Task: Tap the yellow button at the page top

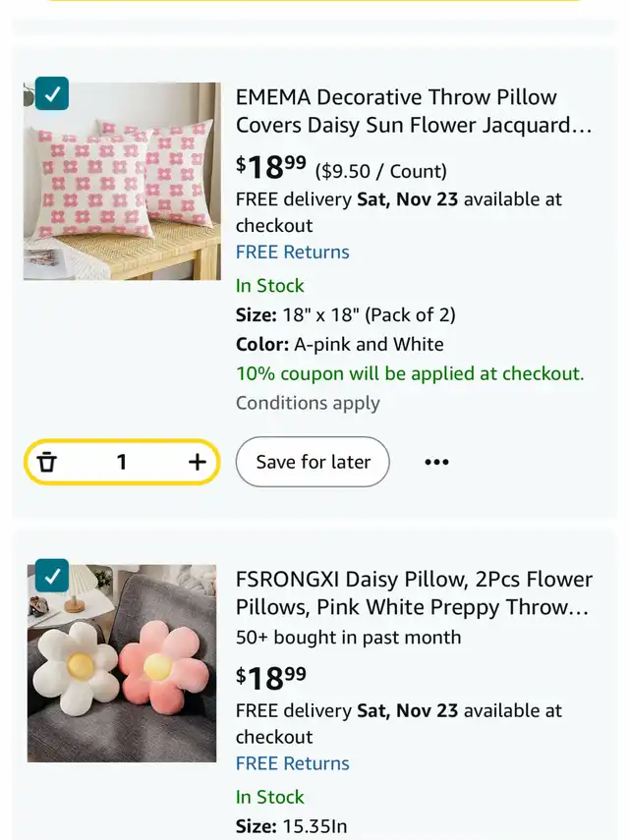Action: point(314,2)
